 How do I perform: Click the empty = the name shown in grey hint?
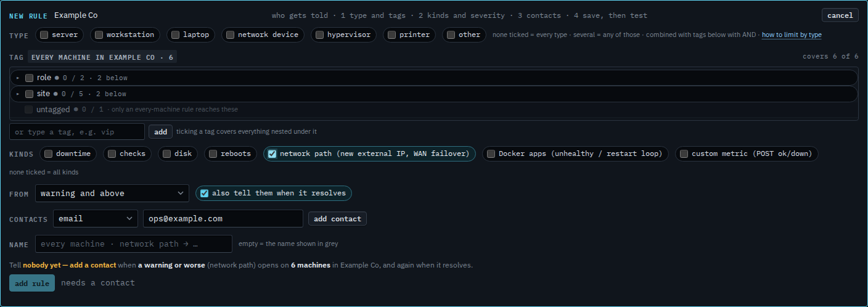[289, 244]
